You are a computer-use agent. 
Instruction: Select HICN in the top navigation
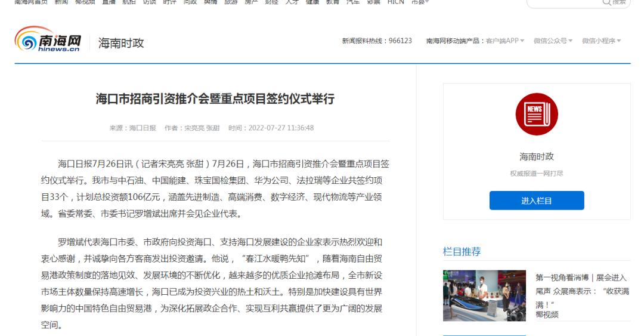[395, 2]
